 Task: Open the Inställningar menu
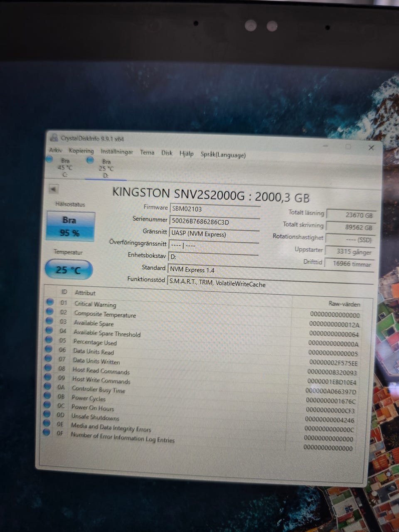(x=117, y=152)
